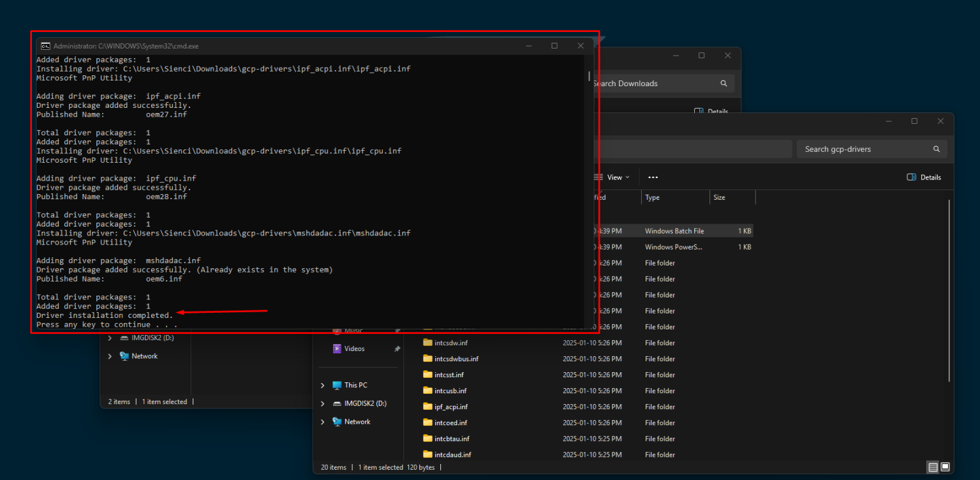The width and height of the screenshot is (980, 480).
Task: Click the Details button
Action: click(923, 177)
